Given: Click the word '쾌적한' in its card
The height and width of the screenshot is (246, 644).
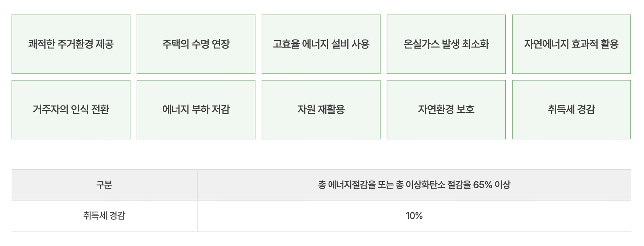Looking at the screenshot, I should coord(42,44).
